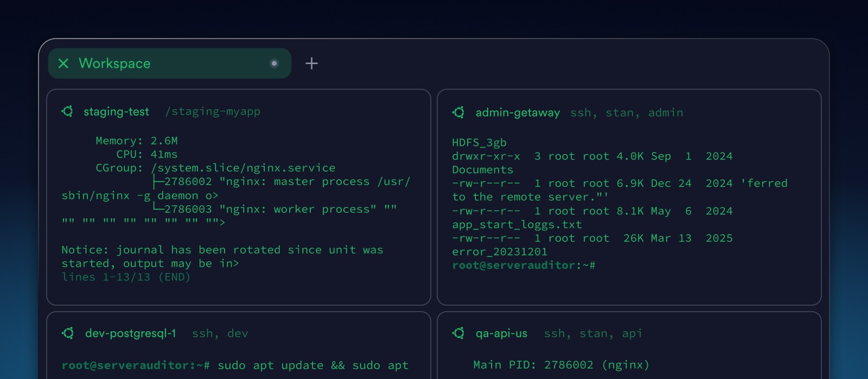The image size is (868, 379).
Task: Click the HDFS_3gb directory entry
Action: 479,142
